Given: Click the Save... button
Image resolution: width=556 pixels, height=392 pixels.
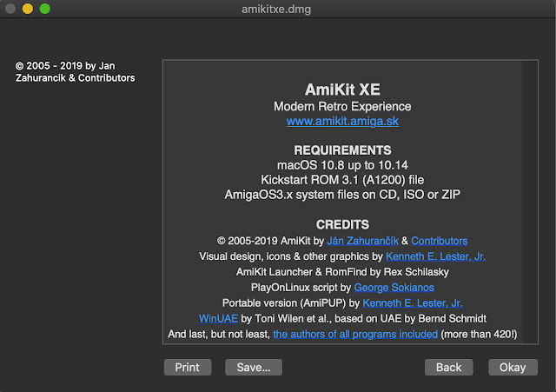Looking at the screenshot, I should click(x=254, y=367).
